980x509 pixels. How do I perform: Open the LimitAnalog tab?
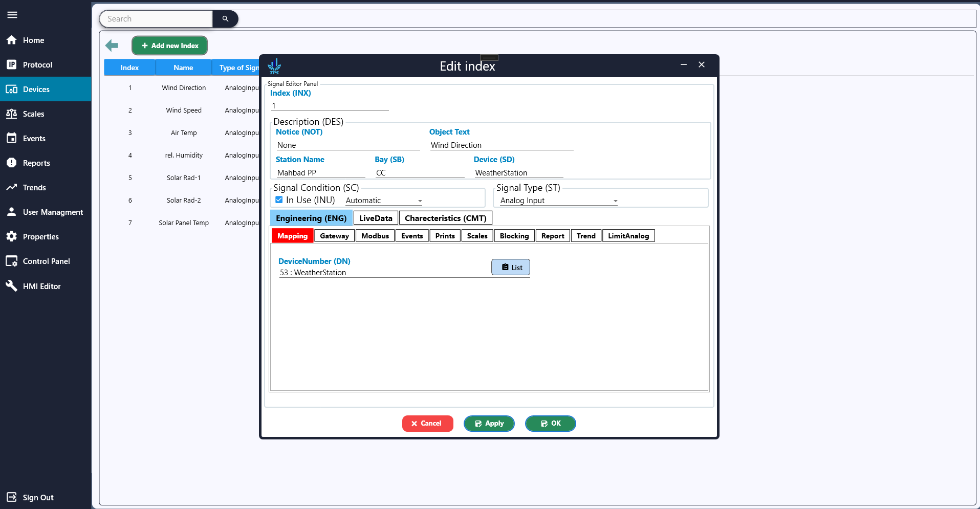point(628,236)
